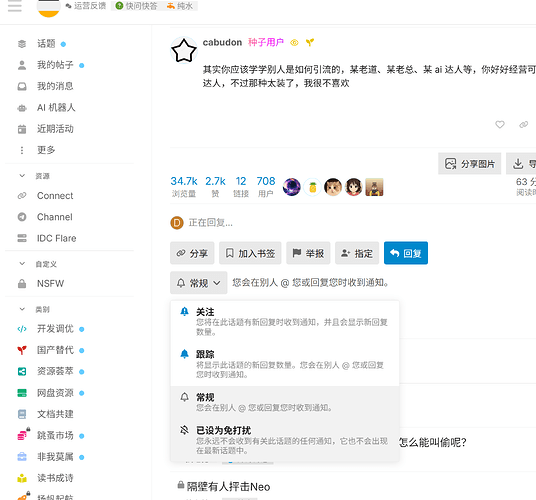Click the 加入书签 bookmark button
The height and width of the screenshot is (500, 536).
tap(250, 253)
